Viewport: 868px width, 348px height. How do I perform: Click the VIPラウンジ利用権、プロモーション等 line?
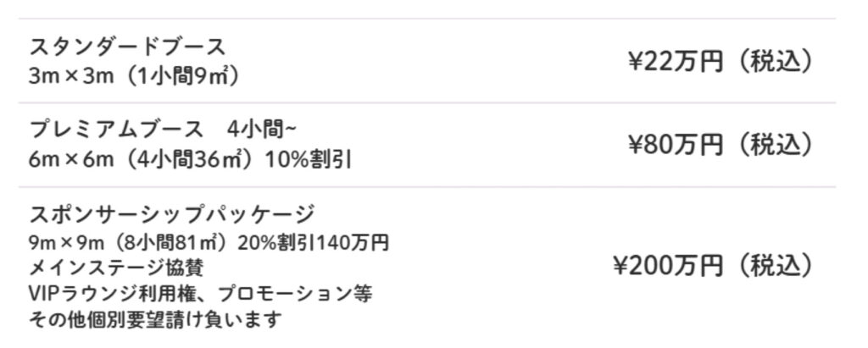200,294
